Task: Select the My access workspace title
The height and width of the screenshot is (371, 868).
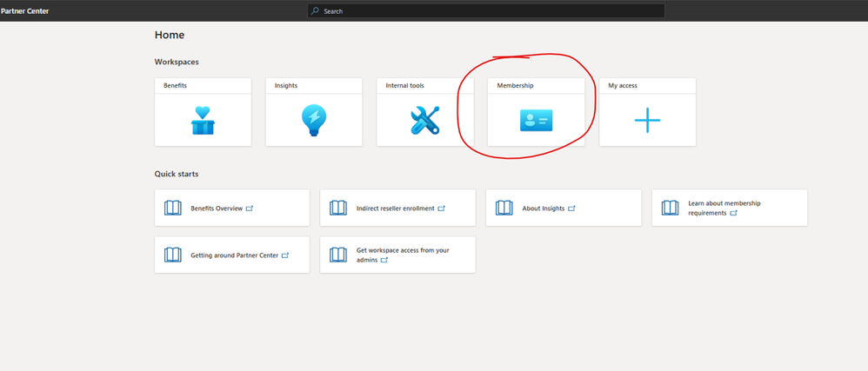Action: 623,86
